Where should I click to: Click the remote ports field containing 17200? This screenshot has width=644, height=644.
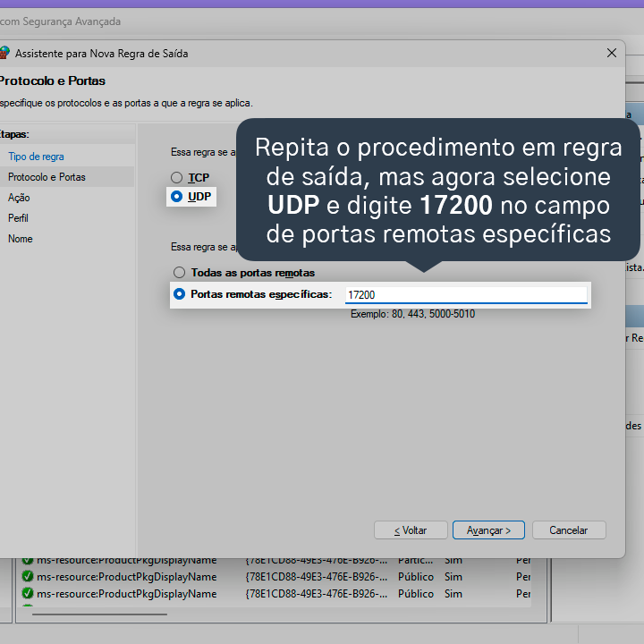(x=466, y=295)
